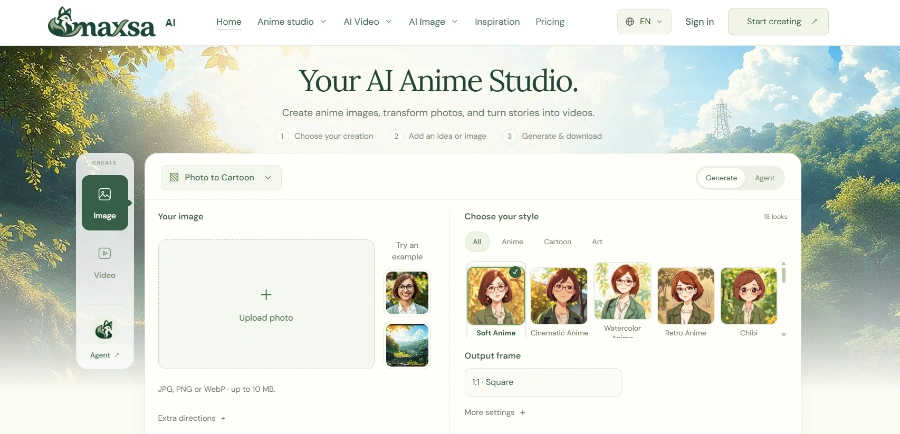
Task: Expand the AI Video menu
Action: click(367, 22)
